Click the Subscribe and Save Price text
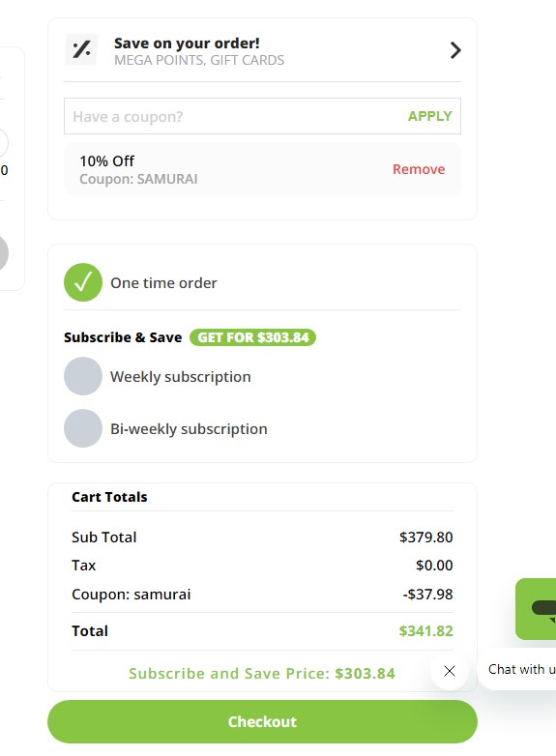This screenshot has width=556, height=756. (x=262, y=673)
